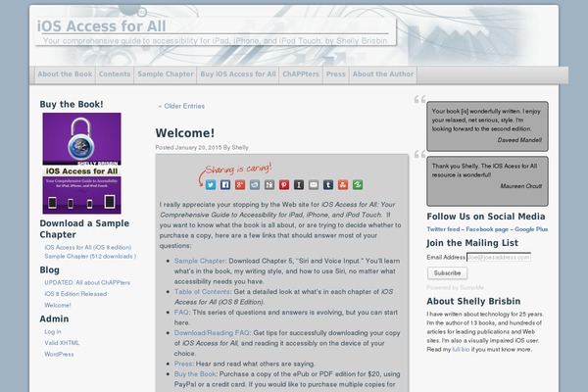The width and height of the screenshot is (588, 392).
Task: Click the 'About Shelly Brisbin' heading
Action: pos(473,301)
